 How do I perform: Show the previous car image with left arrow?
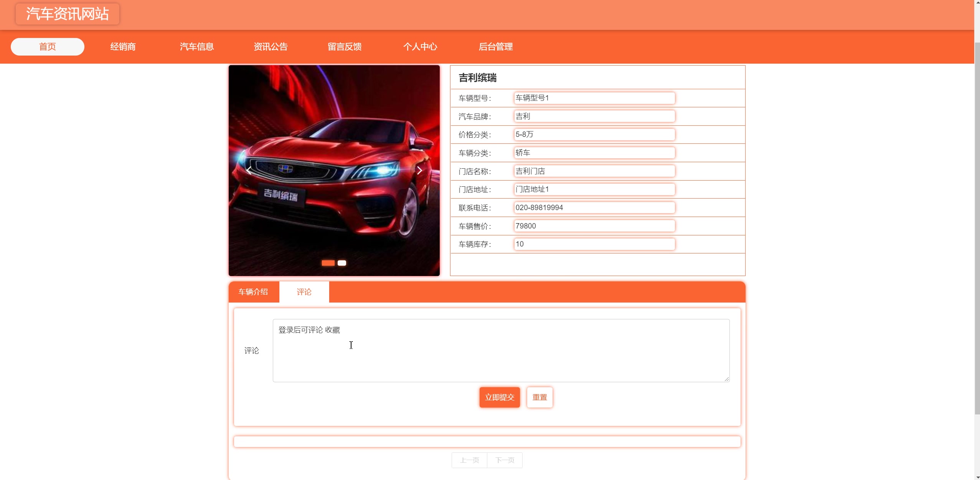coord(249,170)
